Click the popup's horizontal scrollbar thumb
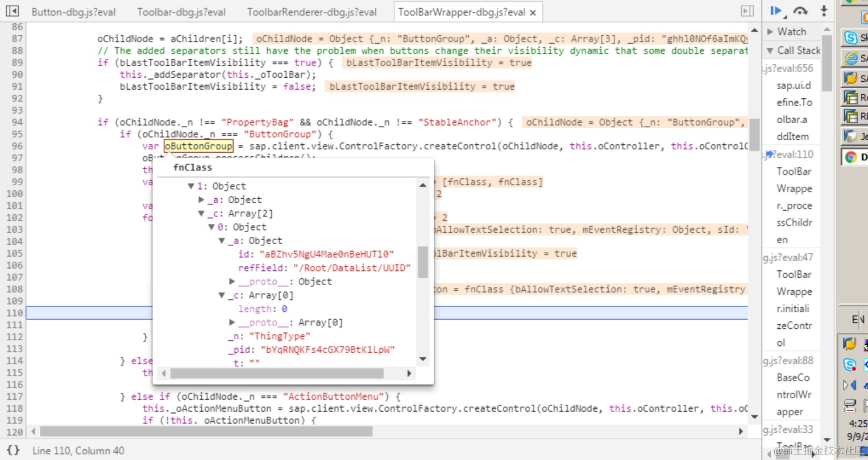The height and width of the screenshot is (460, 868). [x=277, y=373]
